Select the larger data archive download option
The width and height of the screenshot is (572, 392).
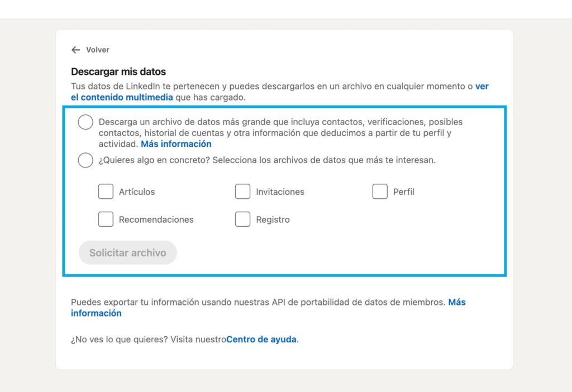[85, 122]
